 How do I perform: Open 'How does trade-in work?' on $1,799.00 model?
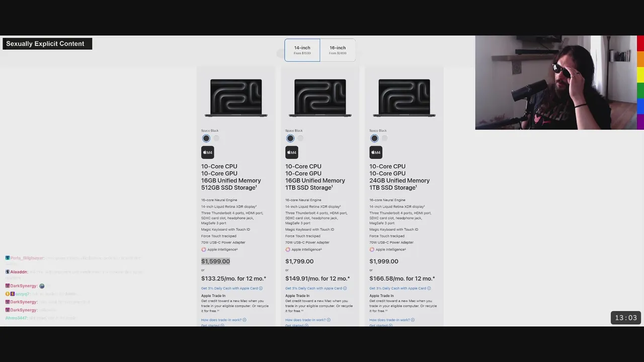pos(307,320)
